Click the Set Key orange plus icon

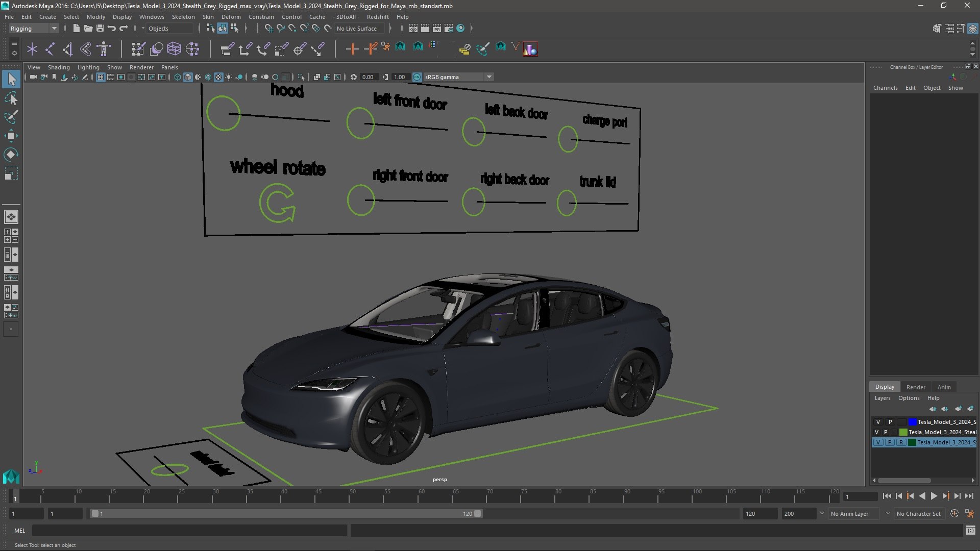click(x=352, y=49)
